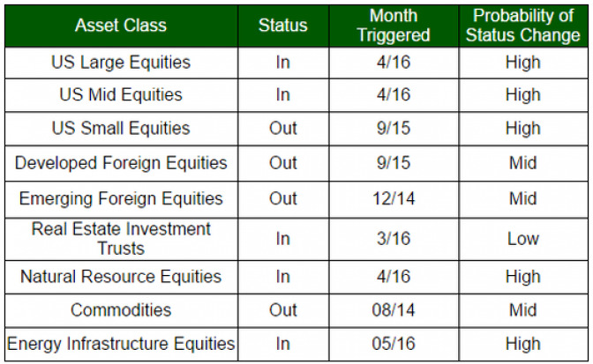Click the Month Triggered header cell
This screenshot has height=364, width=593.
(394, 26)
